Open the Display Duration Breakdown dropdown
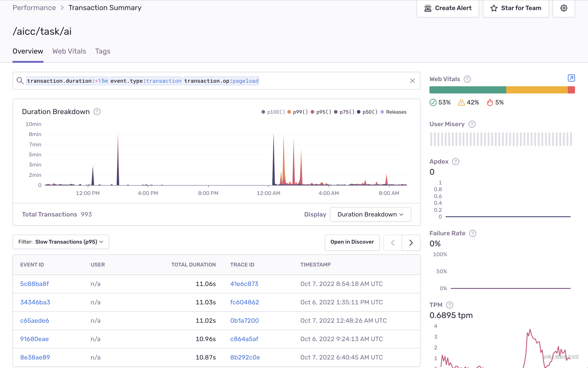588x368 pixels. pyautogui.click(x=370, y=214)
